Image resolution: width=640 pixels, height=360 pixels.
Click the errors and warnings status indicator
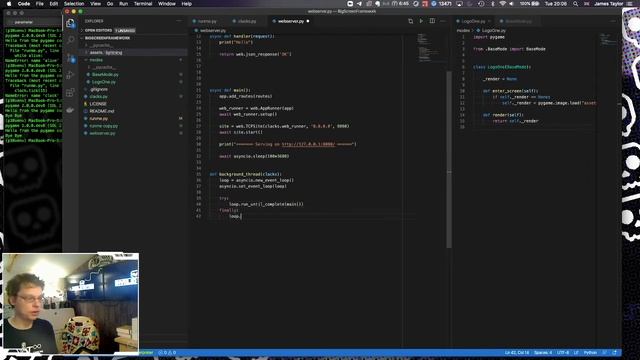[x=167, y=353]
